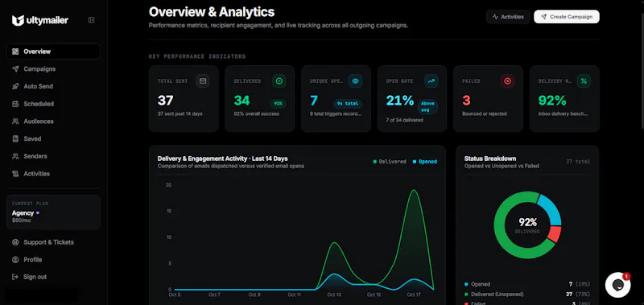Select Saved in the sidebar
644x305 pixels.
pyautogui.click(x=53, y=138)
